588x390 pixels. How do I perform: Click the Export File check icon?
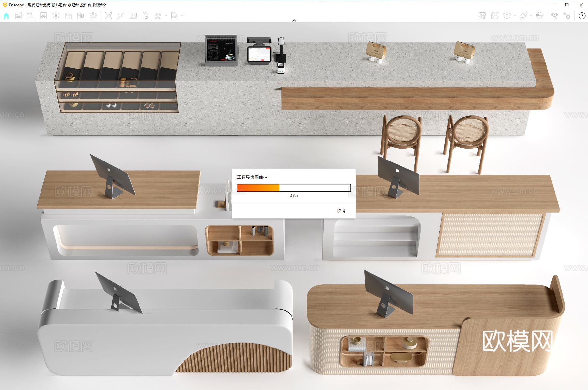[145, 16]
